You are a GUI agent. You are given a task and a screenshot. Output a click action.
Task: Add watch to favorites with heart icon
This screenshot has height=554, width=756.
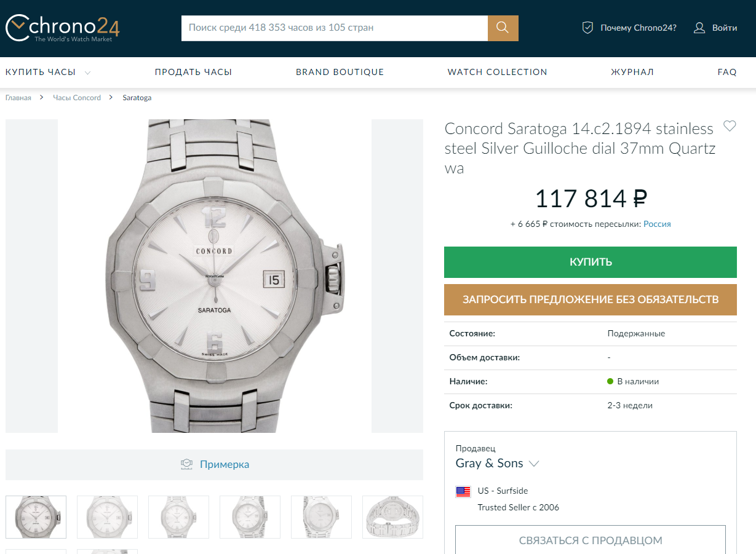point(730,127)
